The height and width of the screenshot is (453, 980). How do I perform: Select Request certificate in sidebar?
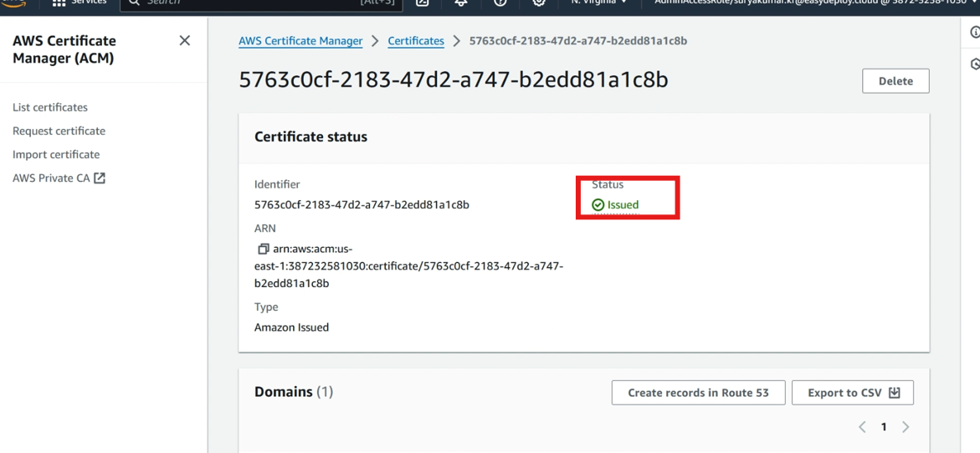point(59,131)
